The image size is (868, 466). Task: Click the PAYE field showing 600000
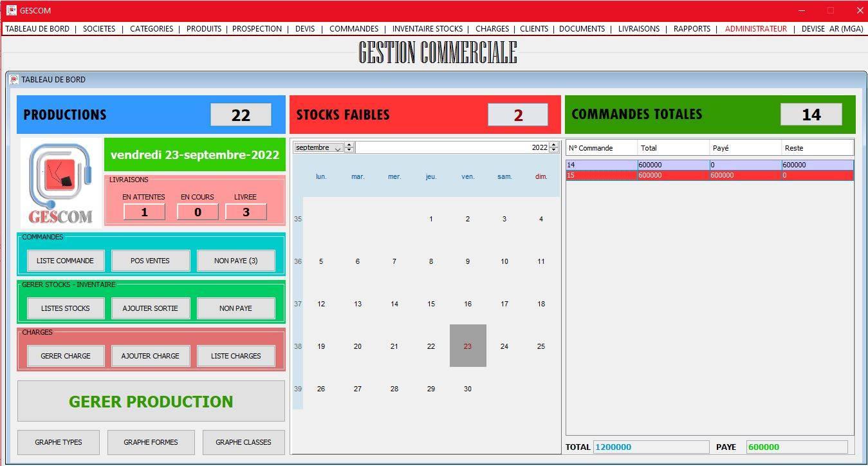pyautogui.click(x=797, y=447)
